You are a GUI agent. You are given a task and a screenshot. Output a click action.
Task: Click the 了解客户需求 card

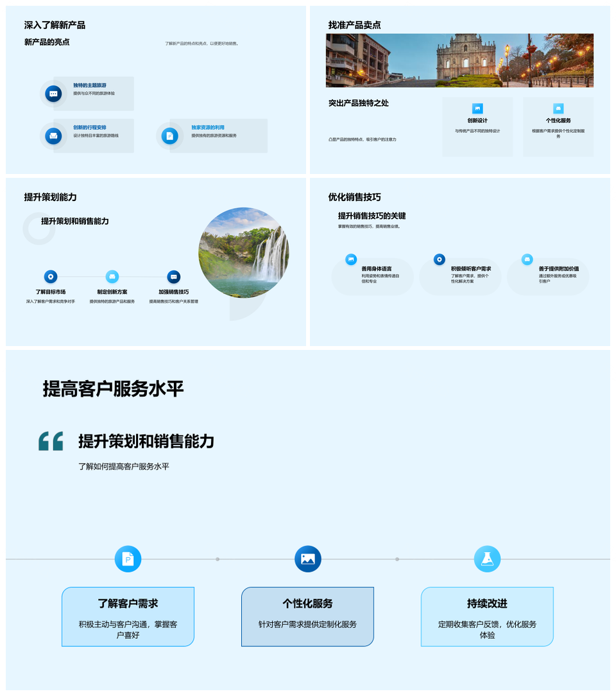[x=128, y=616]
